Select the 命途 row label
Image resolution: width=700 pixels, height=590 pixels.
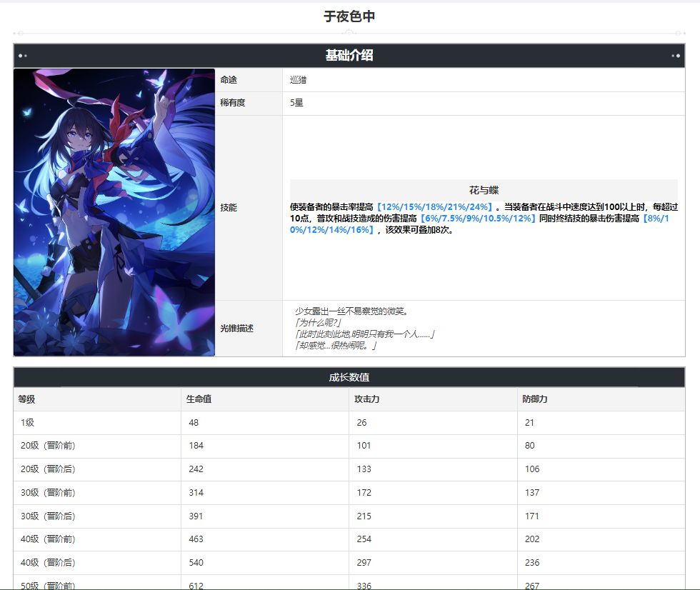(229, 80)
